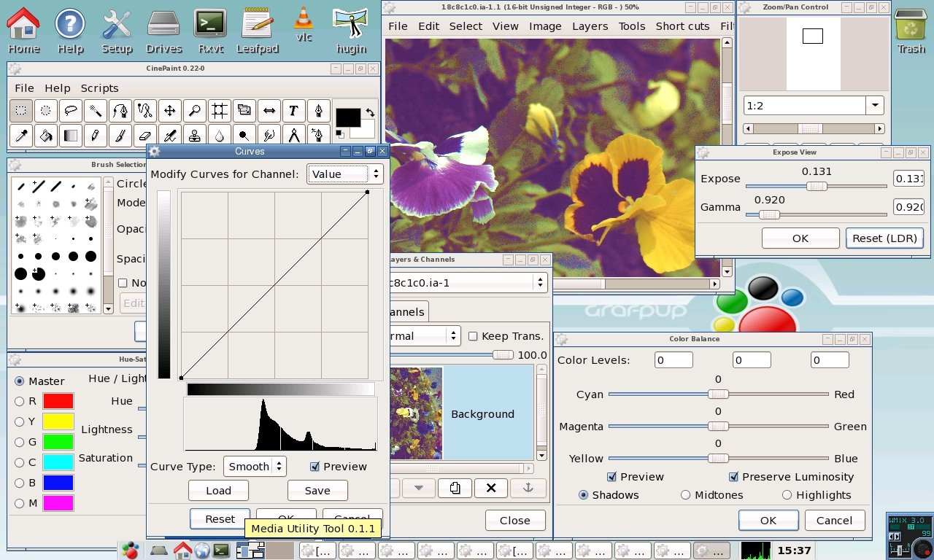Select the Color Picker eyedropper tool
This screenshot has width=934, height=560.
pyautogui.click(x=21, y=136)
